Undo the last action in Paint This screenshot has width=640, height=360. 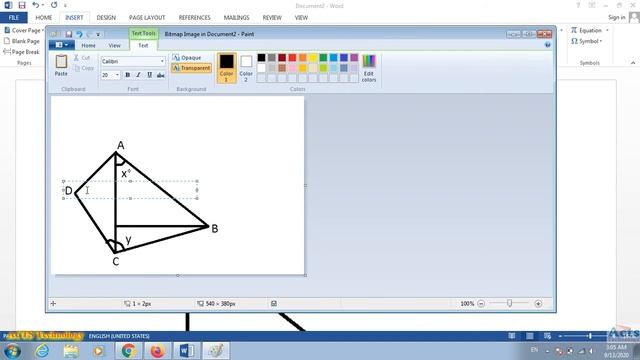[79, 34]
